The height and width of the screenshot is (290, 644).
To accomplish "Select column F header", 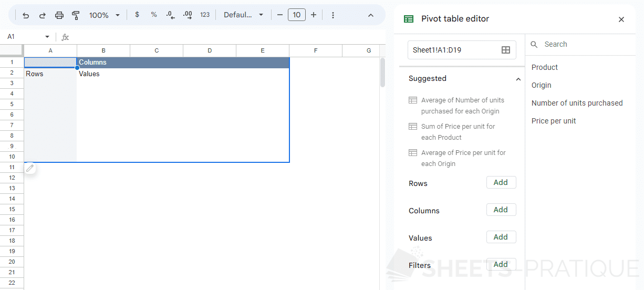I will [316, 50].
